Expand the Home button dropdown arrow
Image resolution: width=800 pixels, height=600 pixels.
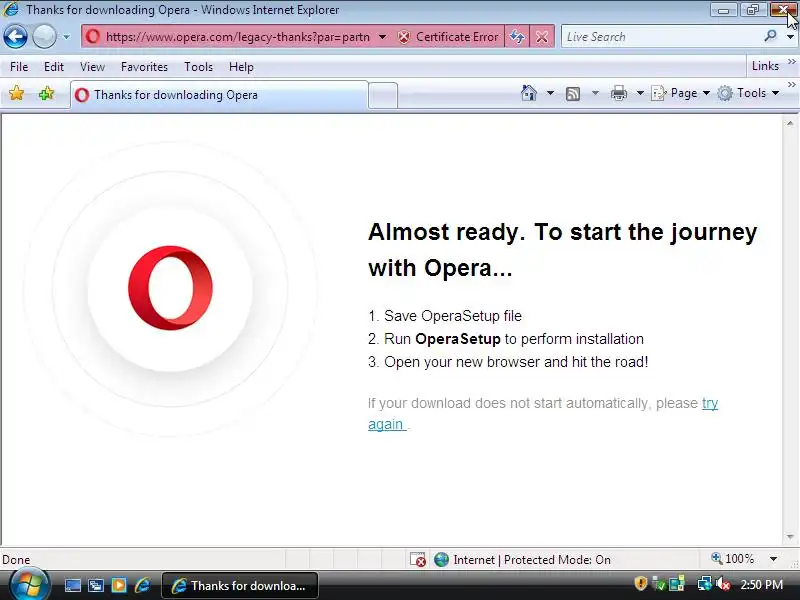(x=550, y=93)
